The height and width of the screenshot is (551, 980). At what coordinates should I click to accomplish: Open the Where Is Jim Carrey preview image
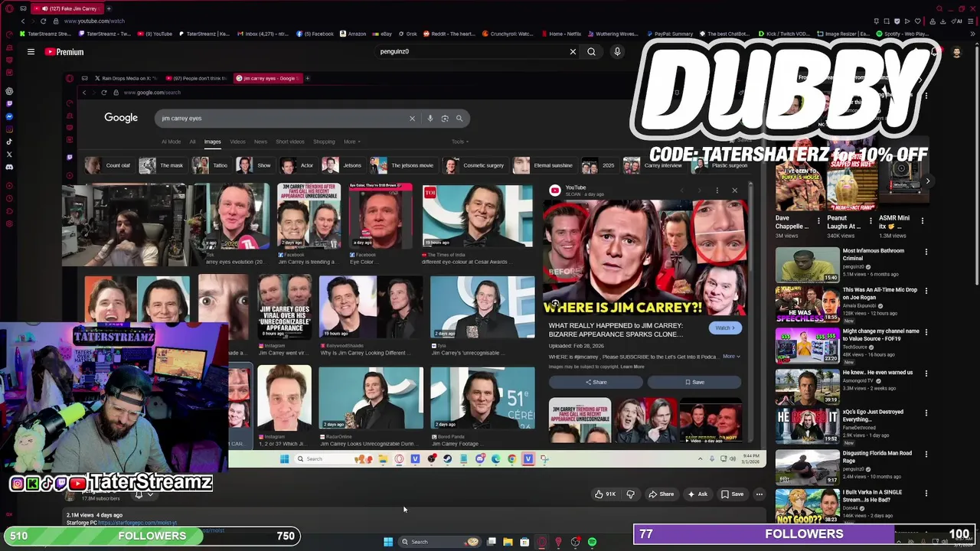(645, 258)
